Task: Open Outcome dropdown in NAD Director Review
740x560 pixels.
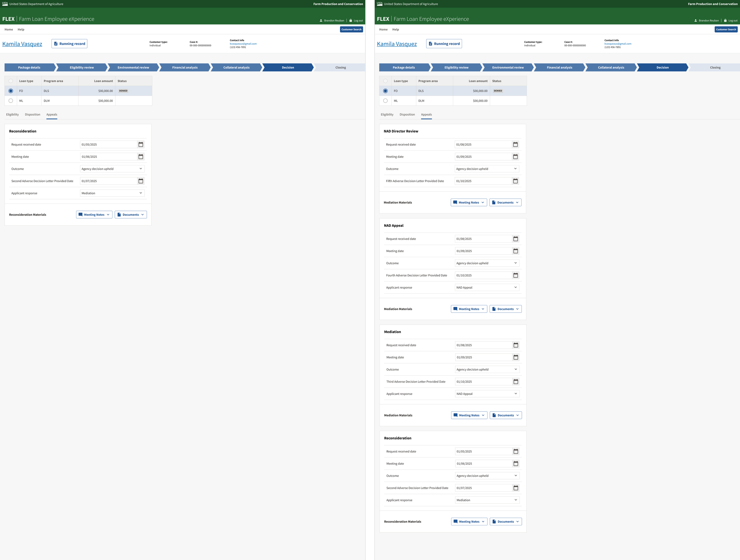Action: tap(486, 169)
